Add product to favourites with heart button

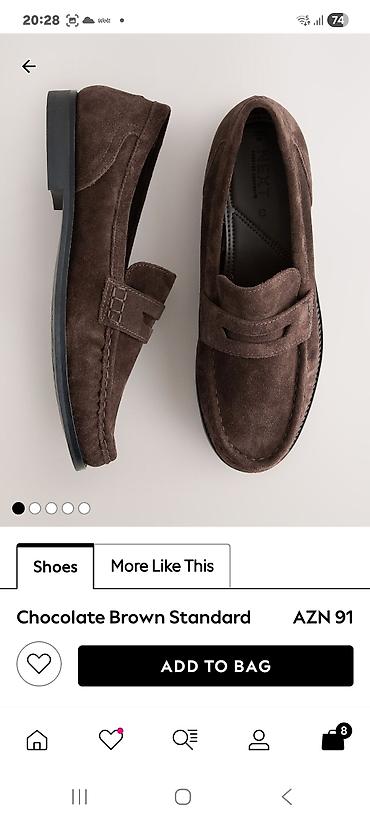[39, 664]
